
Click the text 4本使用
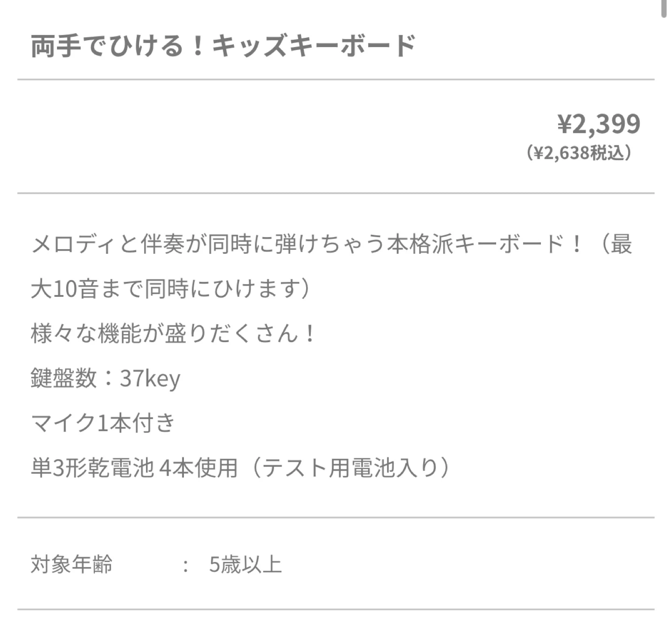click(x=198, y=468)
